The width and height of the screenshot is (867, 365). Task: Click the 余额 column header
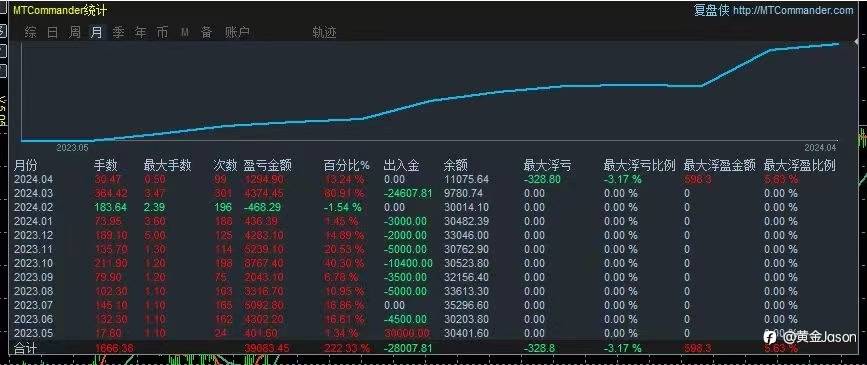[456, 165]
